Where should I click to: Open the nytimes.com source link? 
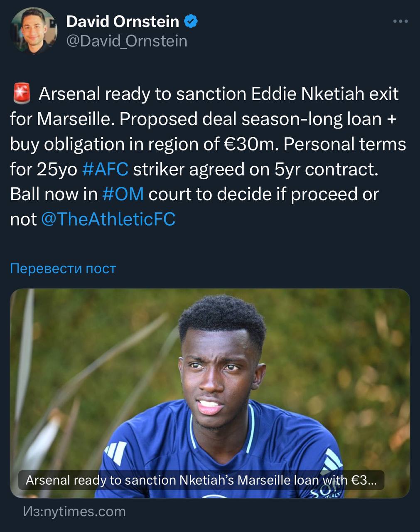coord(74,511)
